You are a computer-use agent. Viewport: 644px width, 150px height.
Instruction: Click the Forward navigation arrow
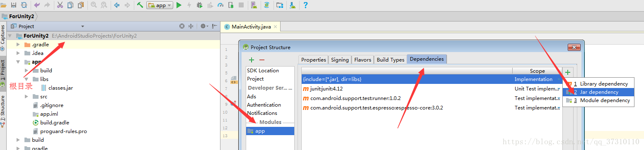click(127, 5)
